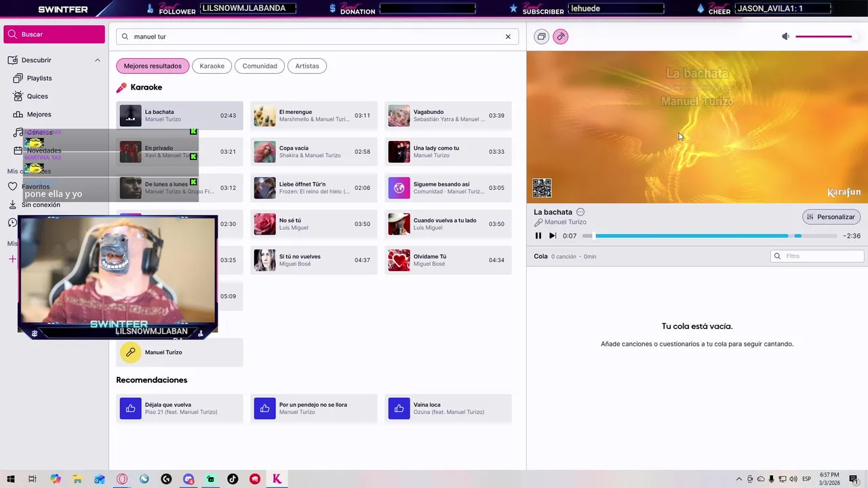The image size is (868, 488).
Task: Switch to the Karaoke filter tab
Action: tap(212, 66)
